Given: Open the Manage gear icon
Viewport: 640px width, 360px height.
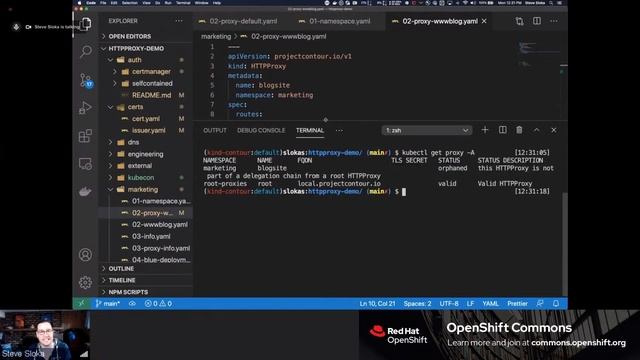Looking at the screenshot, I should [85, 282].
